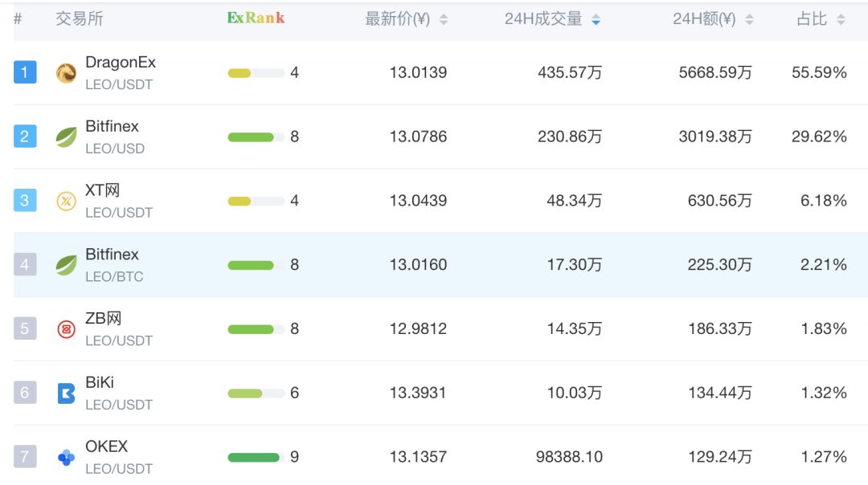
Task: Open the ZB网 exchange link
Action: coord(103,319)
